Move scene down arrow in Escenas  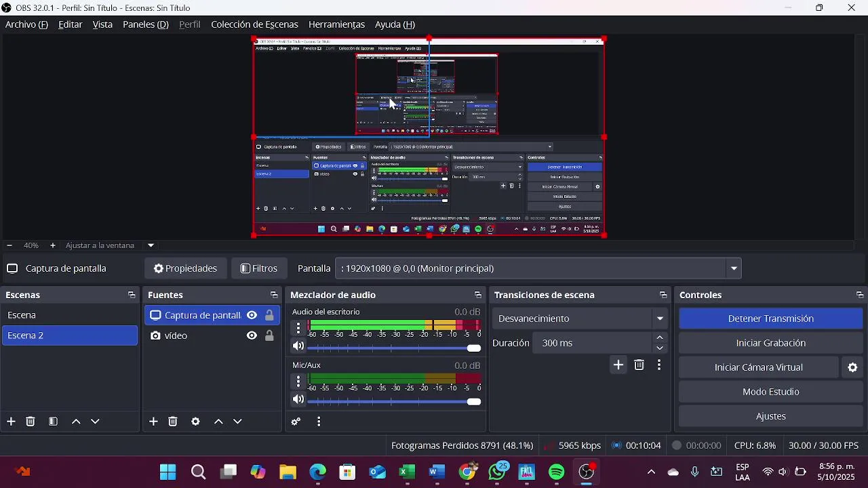pos(96,422)
